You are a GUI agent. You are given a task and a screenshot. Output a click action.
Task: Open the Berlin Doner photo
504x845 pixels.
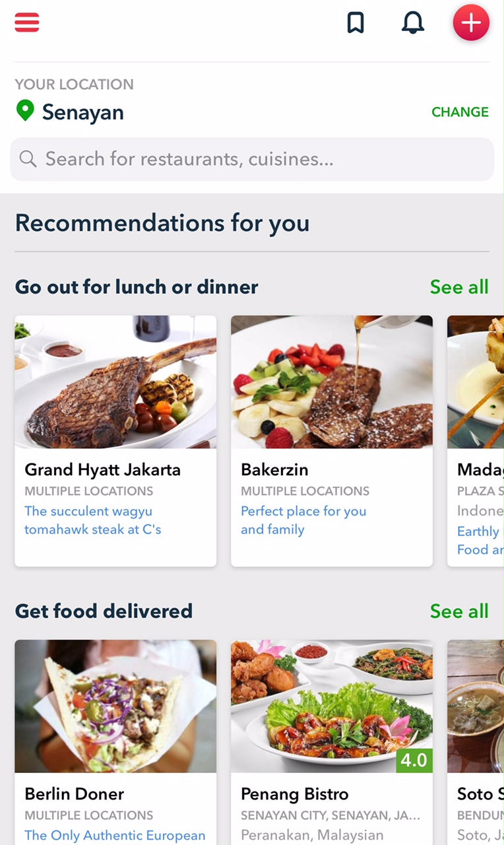(115, 706)
